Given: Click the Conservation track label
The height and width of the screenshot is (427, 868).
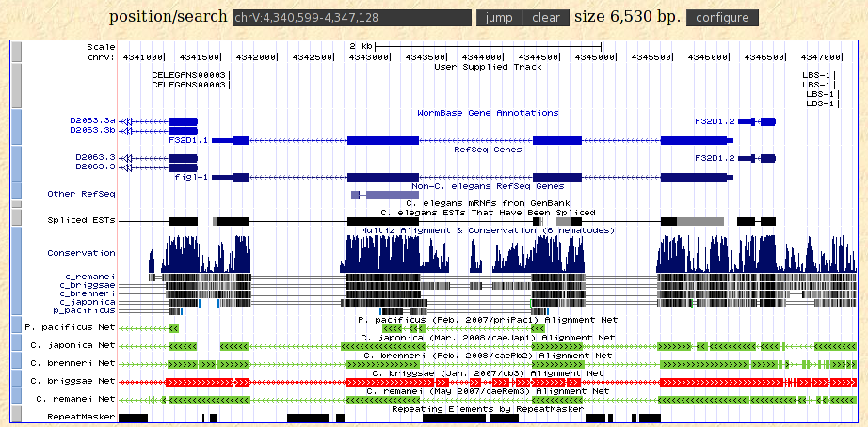Looking at the screenshot, I should [81, 253].
